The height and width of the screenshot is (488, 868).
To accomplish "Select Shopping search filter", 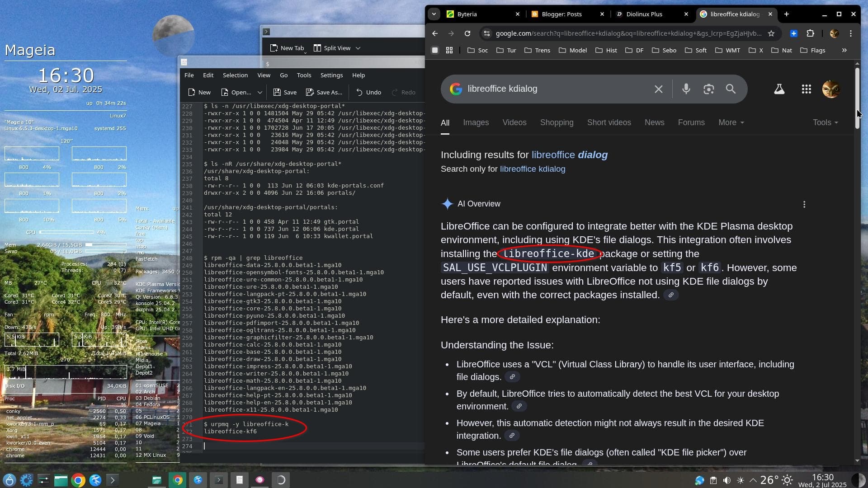I will (x=557, y=122).
